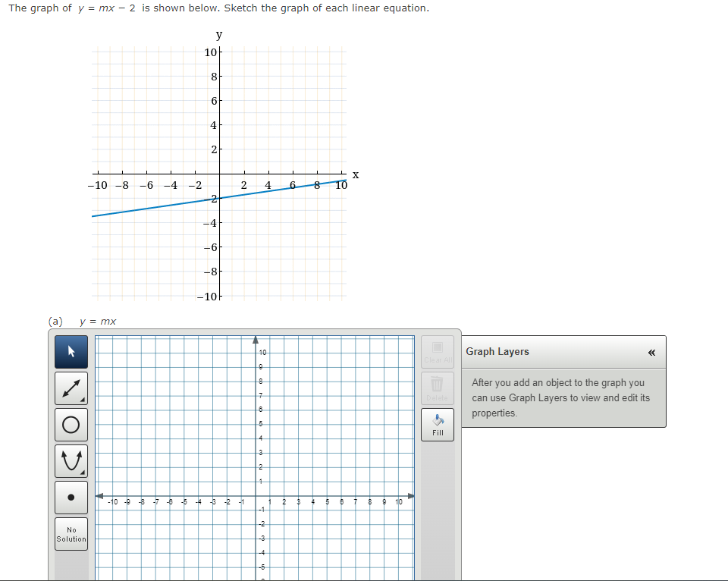728x581 pixels.
Task: Click the disabled Clear All button
Action: pyautogui.click(x=437, y=353)
